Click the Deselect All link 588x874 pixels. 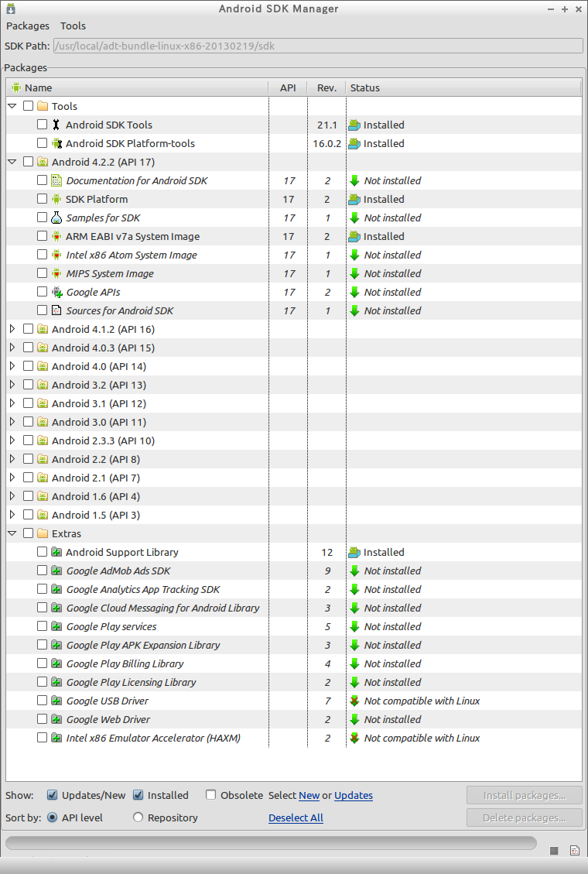click(x=296, y=817)
